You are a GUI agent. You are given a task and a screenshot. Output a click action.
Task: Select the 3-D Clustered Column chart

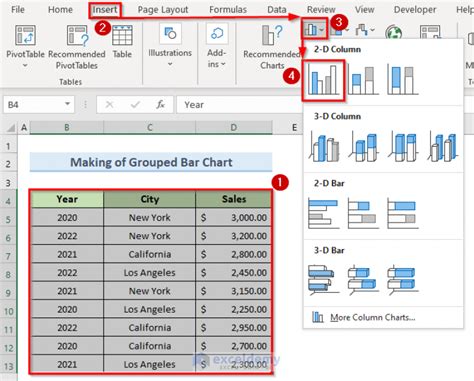(324, 146)
